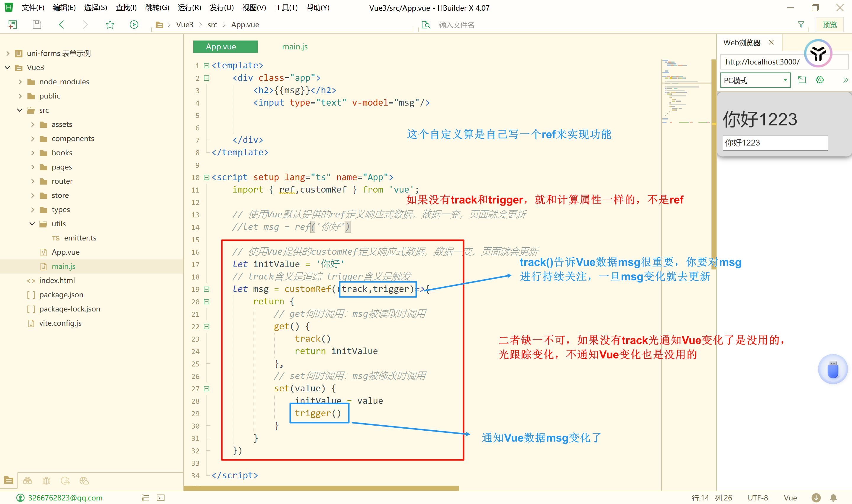852x504 pixels.
Task: Click the save file icon
Action: point(37,25)
